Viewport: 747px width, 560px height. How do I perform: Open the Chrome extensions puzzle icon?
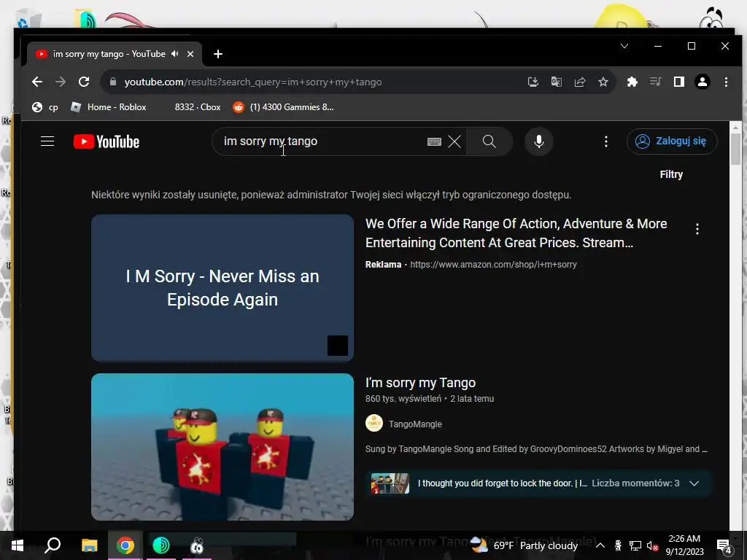click(x=632, y=82)
